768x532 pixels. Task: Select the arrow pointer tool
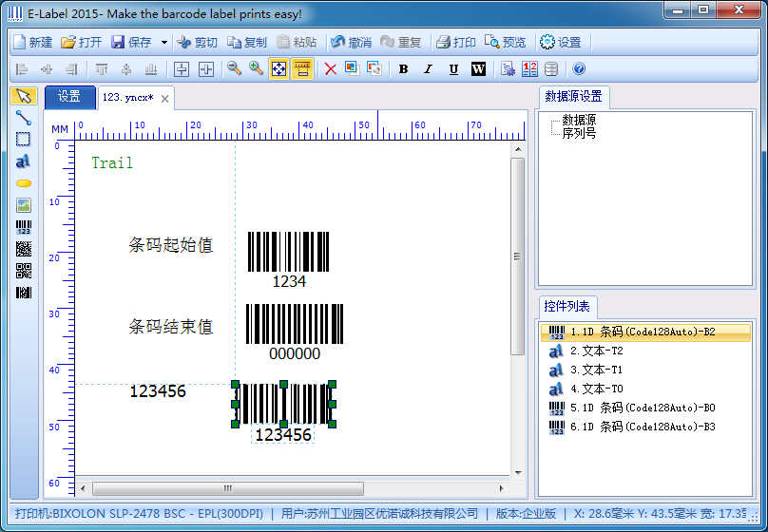[24, 96]
